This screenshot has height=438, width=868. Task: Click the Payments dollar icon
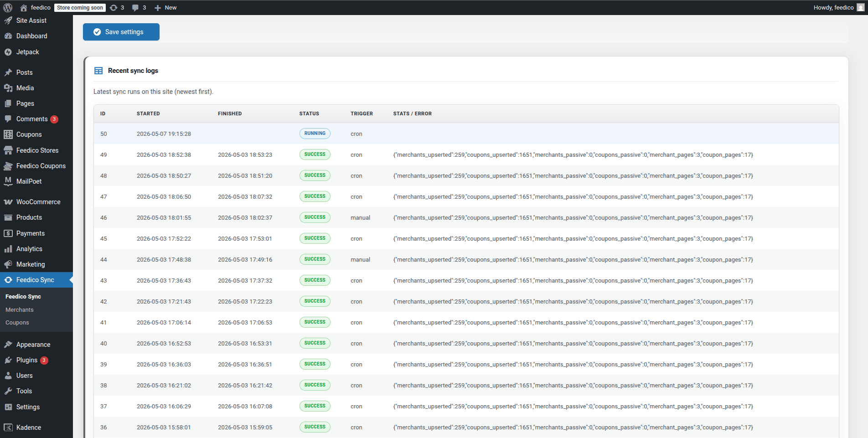pos(8,233)
